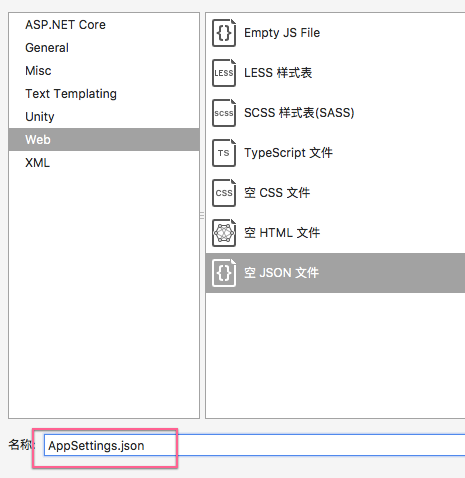Click the TypeScript TS file icon
This screenshot has width=465, height=478.
(x=224, y=153)
